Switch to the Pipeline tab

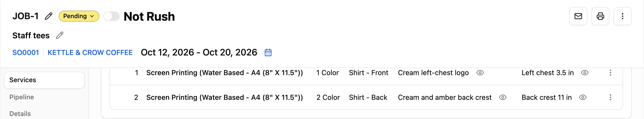[x=22, y=97]
